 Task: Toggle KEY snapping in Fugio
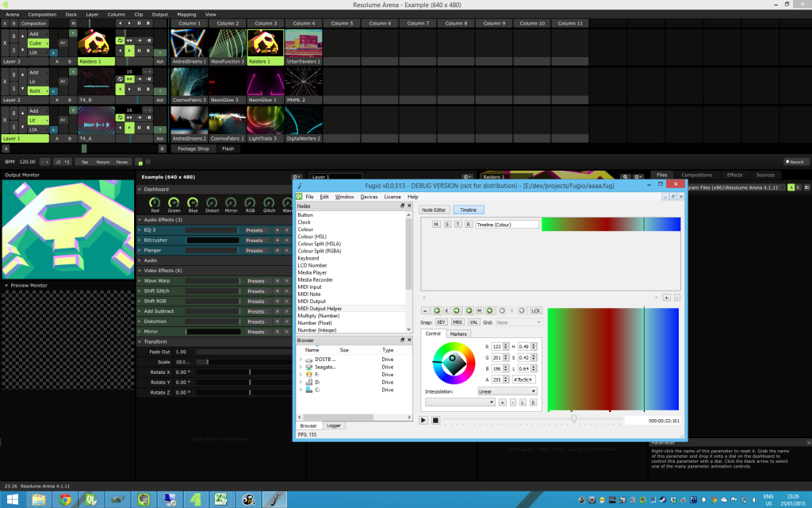(441, 322)
